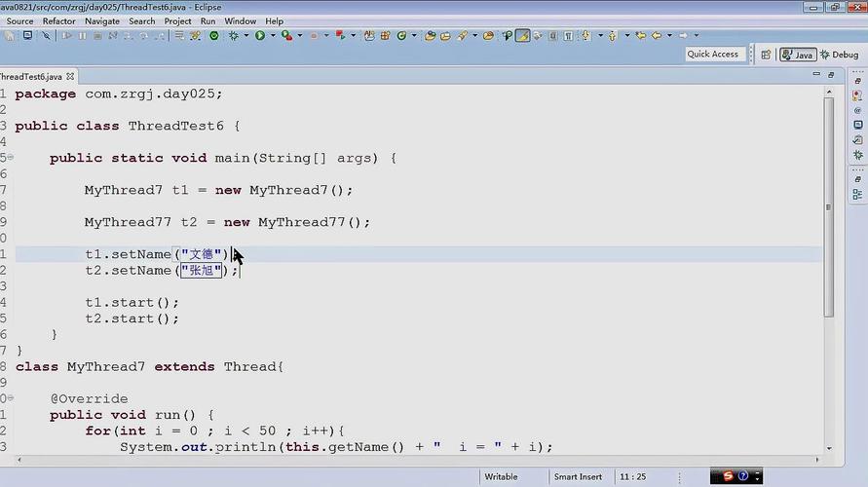Open the Run dropdown arrow

273,35
